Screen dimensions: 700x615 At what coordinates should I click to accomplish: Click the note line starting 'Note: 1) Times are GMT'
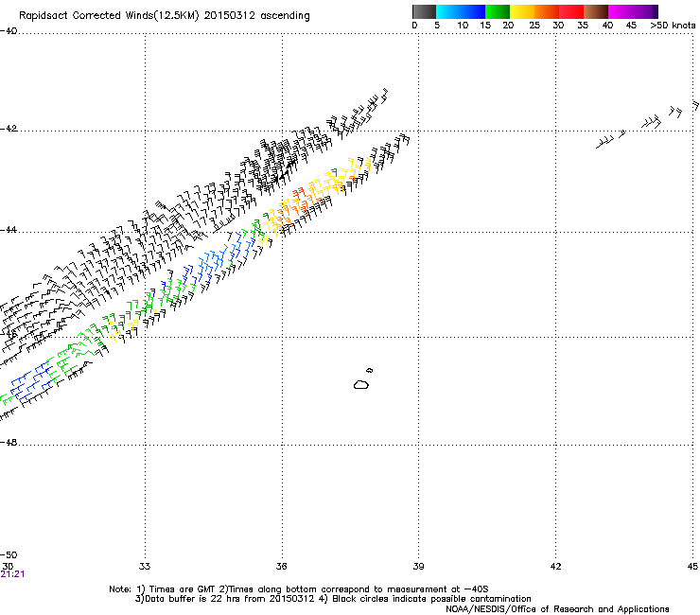click(x=299, y=589)
